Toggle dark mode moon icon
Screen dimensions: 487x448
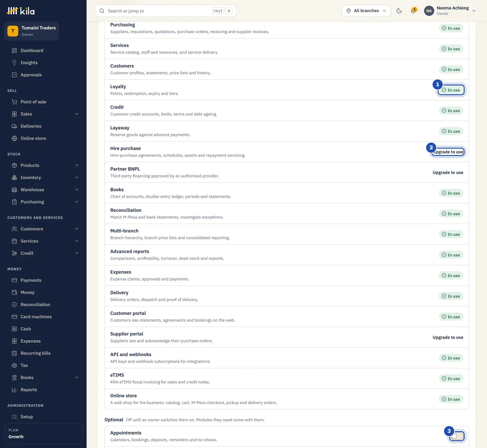pos(399,11)
